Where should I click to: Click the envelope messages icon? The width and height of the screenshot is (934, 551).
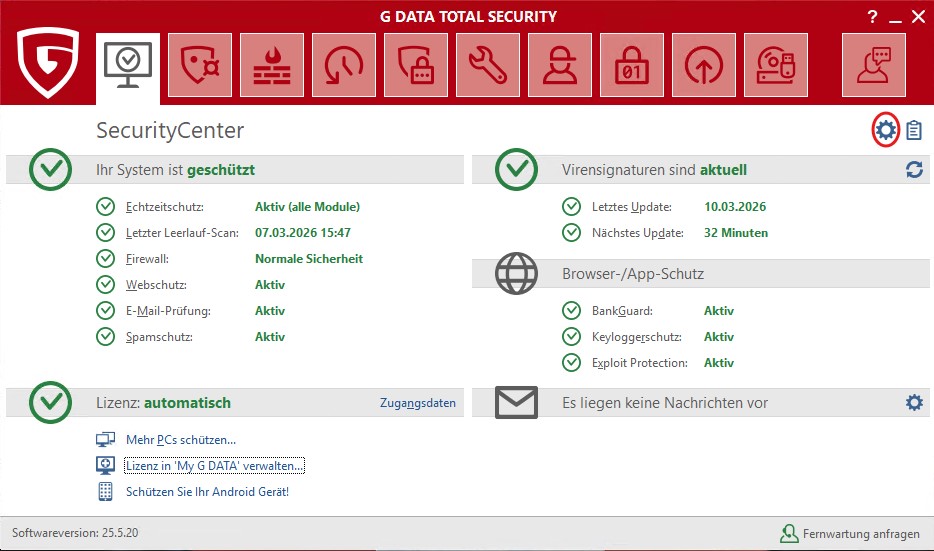click(x=516, y=403)
